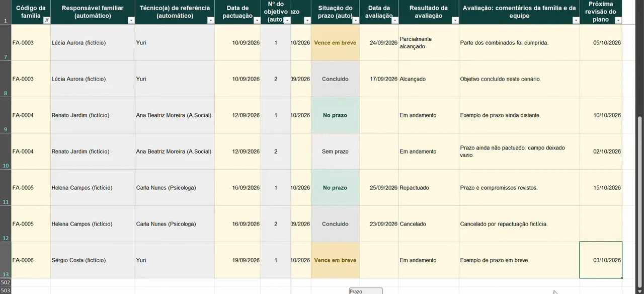Click 'Parte dos combinados foi cumprida.' comment
Screen dimensions: 644x294
click(x=519, y=43)
